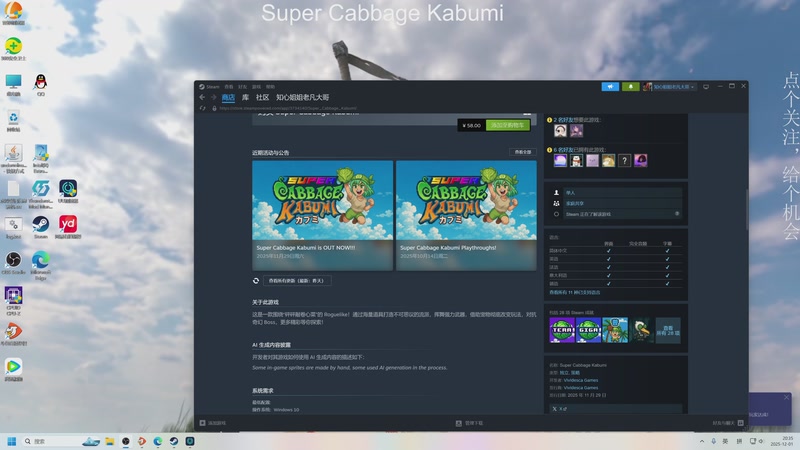Click add game button at bottom left

[213, 423]
